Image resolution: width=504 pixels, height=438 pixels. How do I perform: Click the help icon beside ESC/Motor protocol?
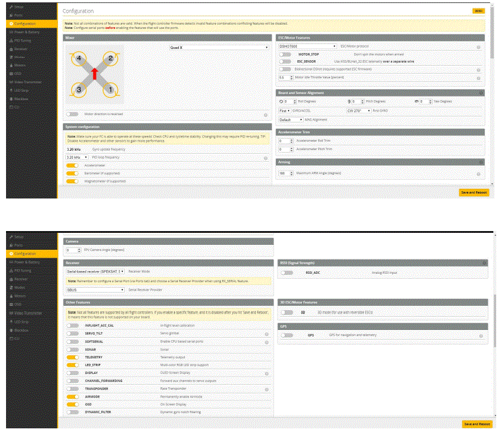478,47
